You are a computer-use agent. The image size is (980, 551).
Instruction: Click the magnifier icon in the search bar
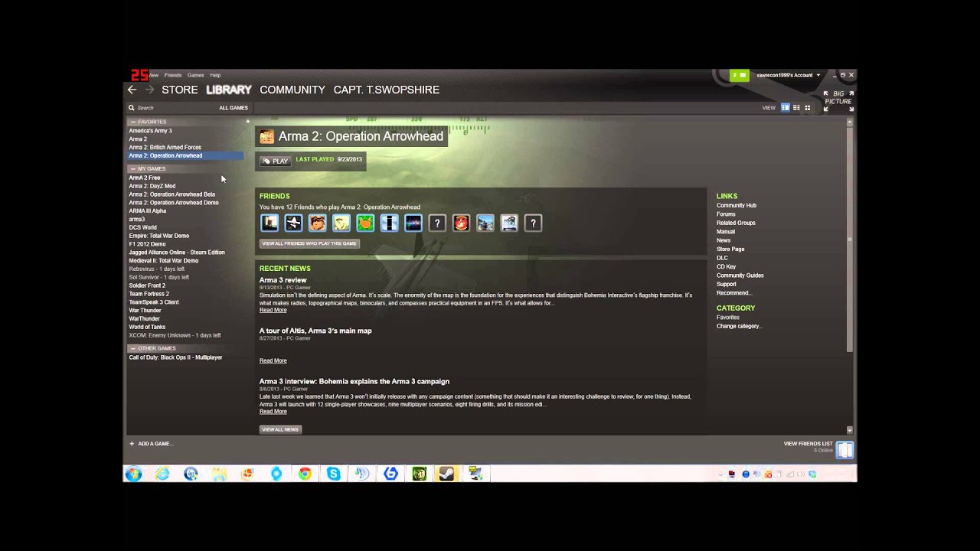[132, 108]
